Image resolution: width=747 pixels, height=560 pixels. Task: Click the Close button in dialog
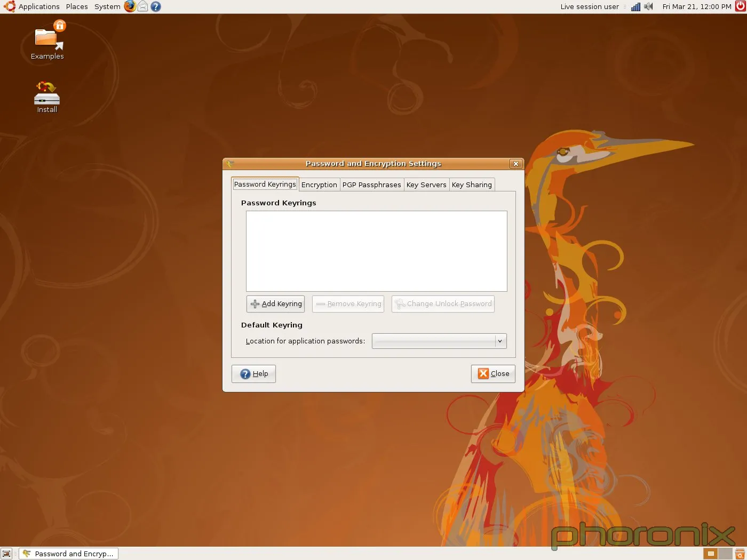(x=493, y=374)
